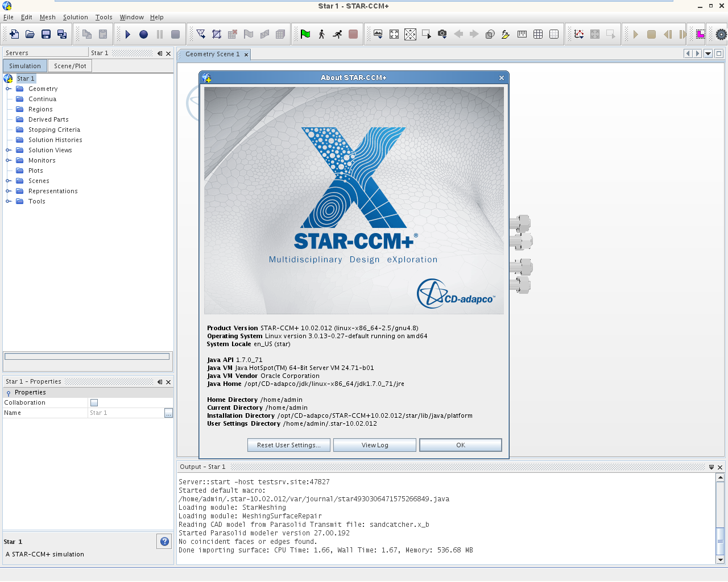The width and height of the screenshot is (728, 582).
Task: Open the File menu
Action: click(x=9, y=17)
